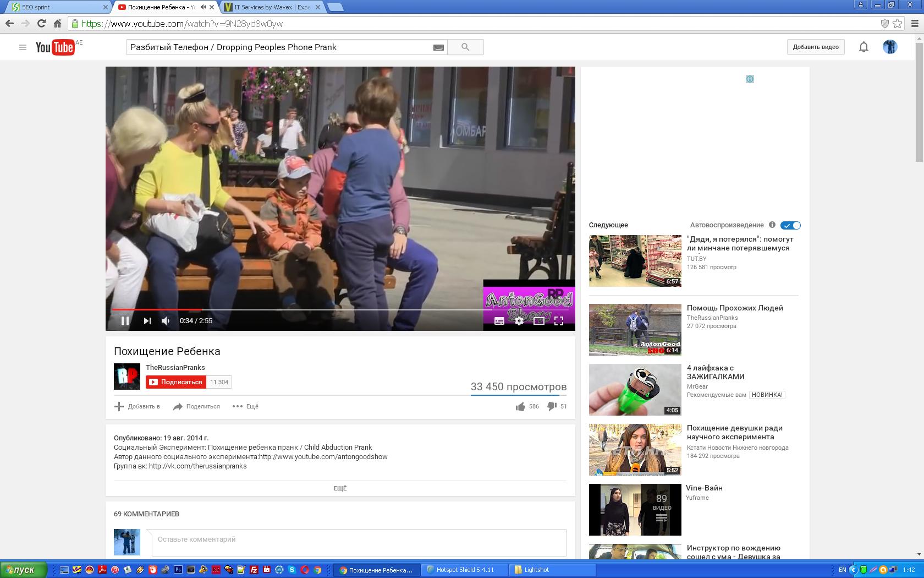Like the video with thumbs up
The image size is (924, 578).
[x=520, y=407]
